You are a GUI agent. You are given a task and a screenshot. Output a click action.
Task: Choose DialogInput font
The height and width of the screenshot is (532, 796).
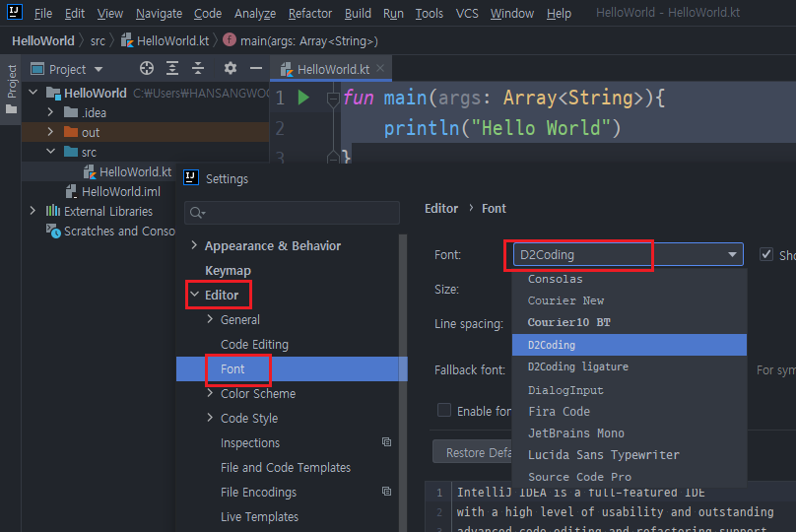(x=629, y=390)
